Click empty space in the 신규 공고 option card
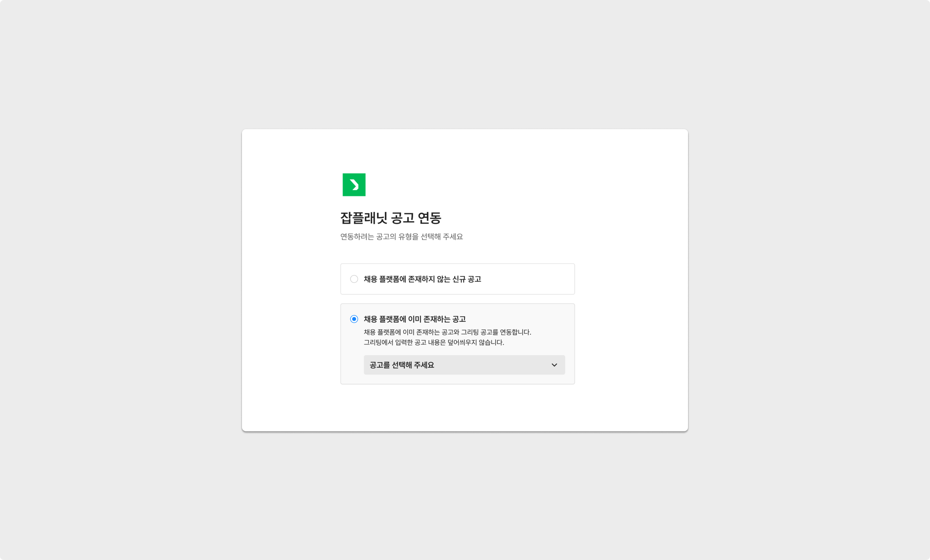Viewport: 930px width, 560px height. tap(527, 279)
